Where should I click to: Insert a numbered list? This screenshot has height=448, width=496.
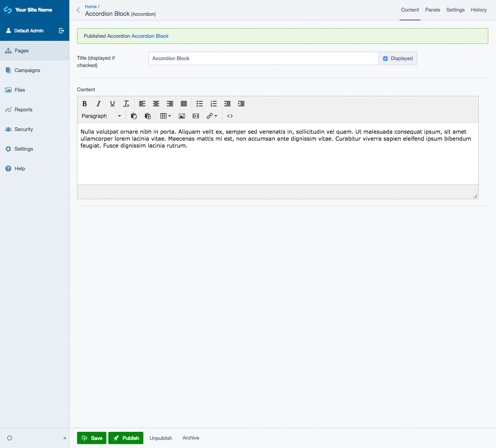click(214, 104)
